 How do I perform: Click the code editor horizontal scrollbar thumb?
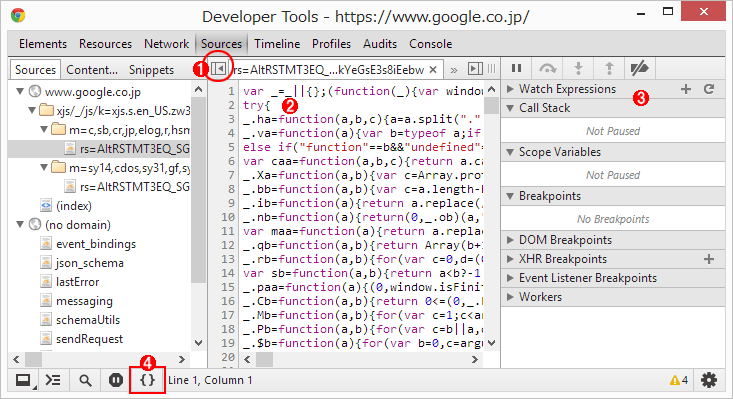pyautogui.click(x=264, y=359)
